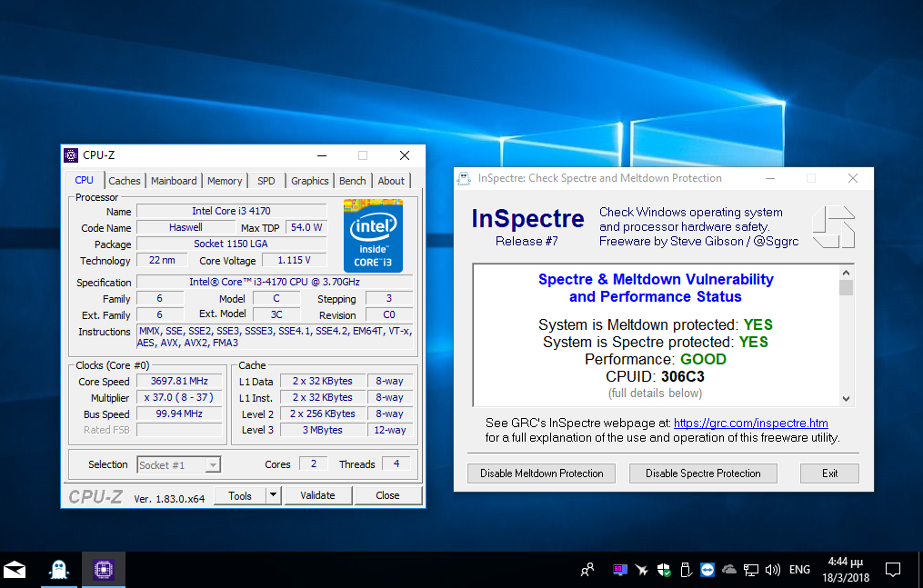Viewport: 923px width, 588px height.
Task: Click the Technology value '22 nm'
Action: [x=162, y=260]
